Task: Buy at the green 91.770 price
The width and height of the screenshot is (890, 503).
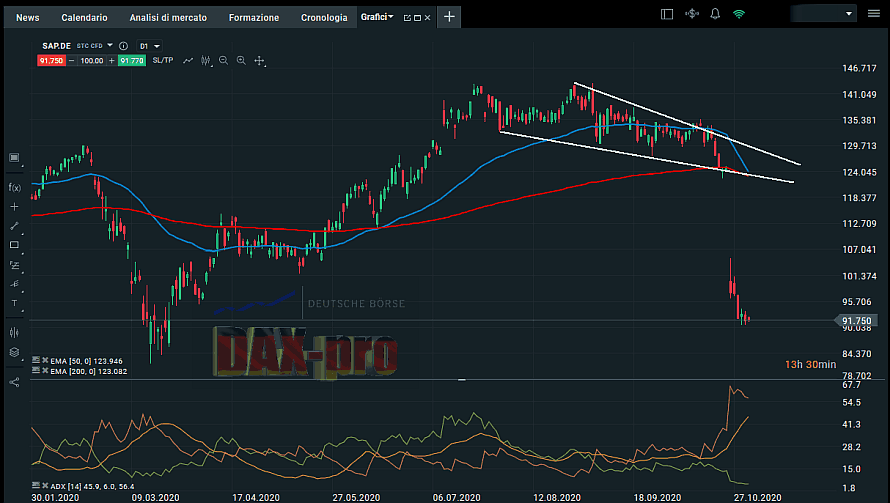Action: pos(132,61)
